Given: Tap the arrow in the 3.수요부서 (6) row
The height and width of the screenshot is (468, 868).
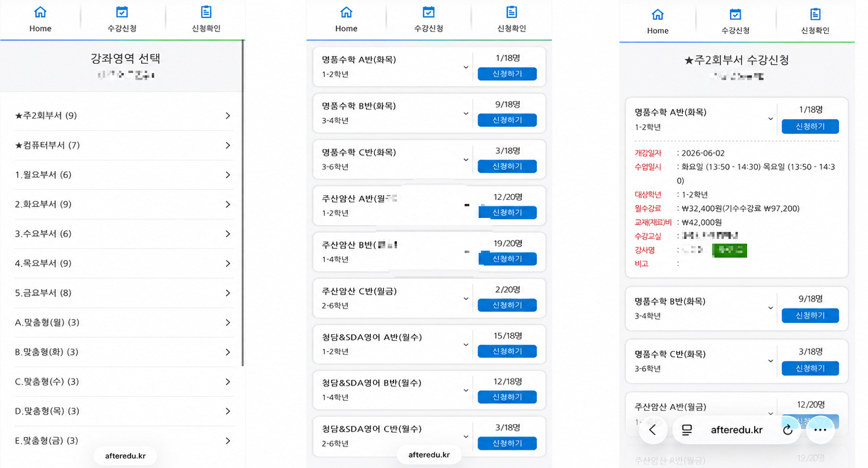Looking at the screenshot, I should (228, 234).
